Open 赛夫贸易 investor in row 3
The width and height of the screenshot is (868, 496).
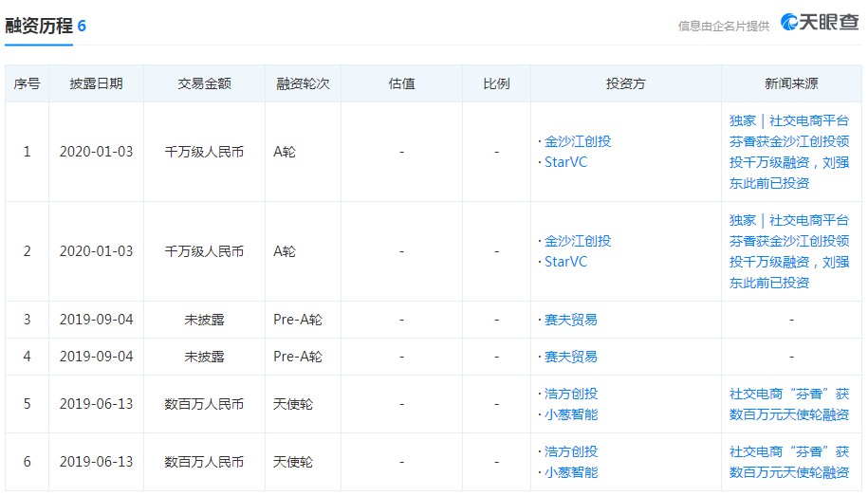(x=571, y=320)
